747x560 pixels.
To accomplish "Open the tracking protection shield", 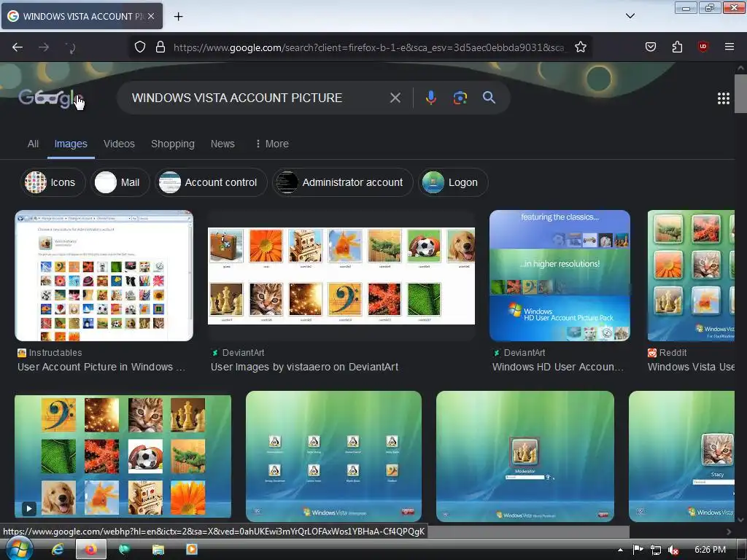I will [139, 47].
